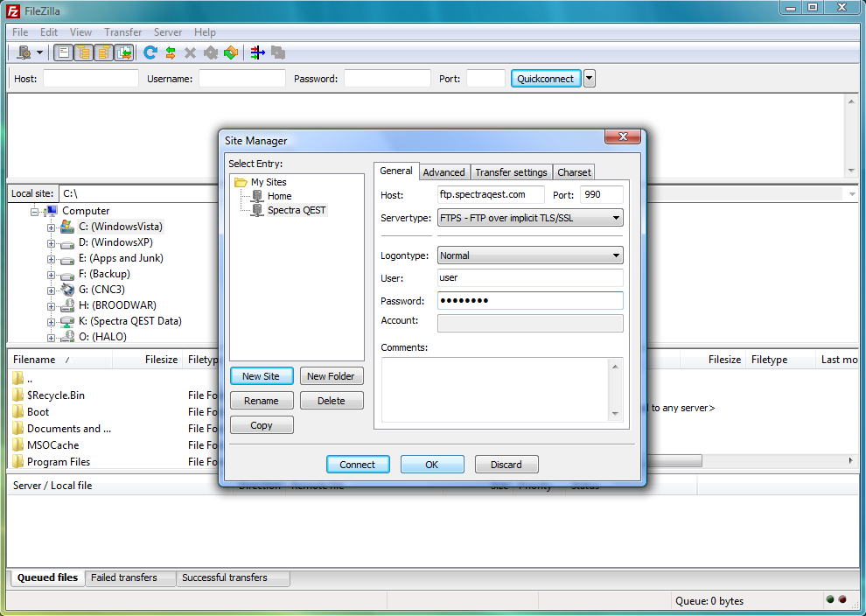The width and height of the screenshot is (866, 616).
Task: Toggle the local directory tree view
Action: 84,52
